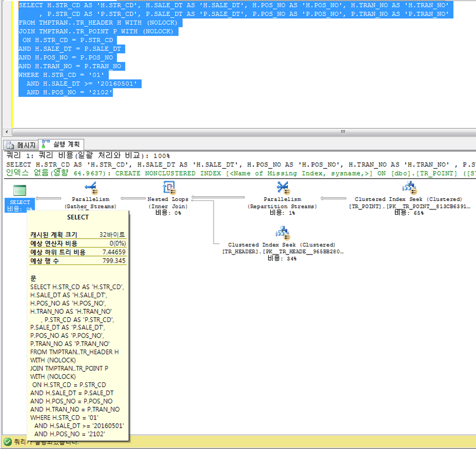Open the 메시지 tab
Viewport: 476px width, 449px height.
21,145
